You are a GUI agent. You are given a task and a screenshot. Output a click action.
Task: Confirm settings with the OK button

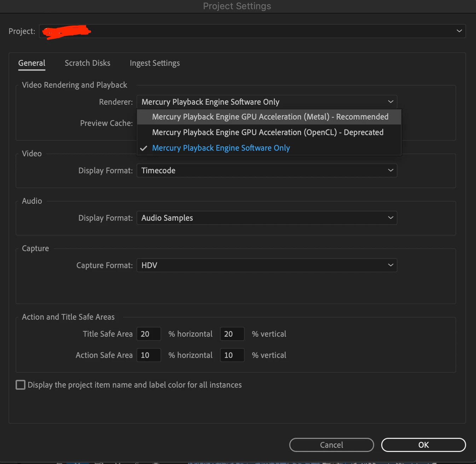423,445
